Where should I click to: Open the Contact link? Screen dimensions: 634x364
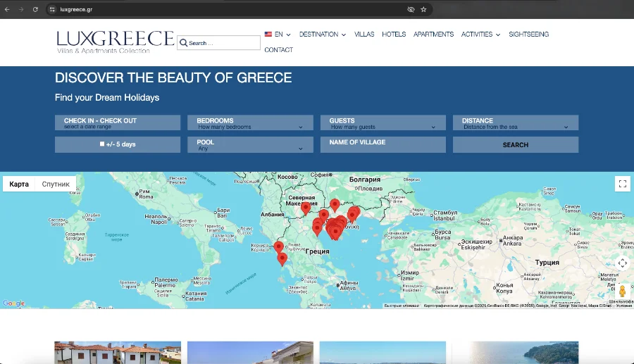coord(278,50)
